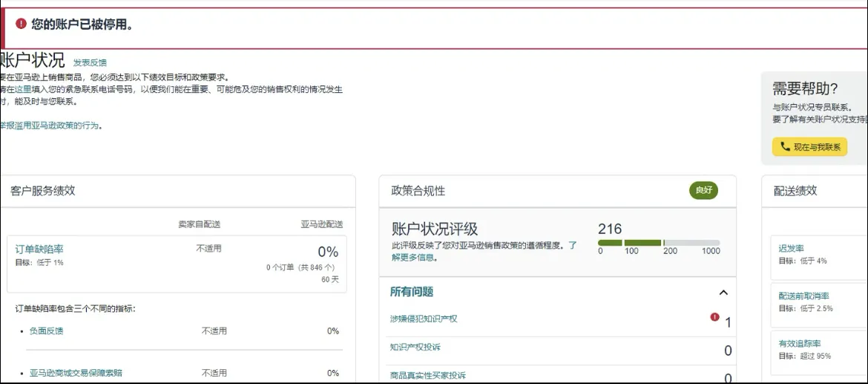Click the 所有问题 heading
The image size is (868, 384).
point(411,292)
